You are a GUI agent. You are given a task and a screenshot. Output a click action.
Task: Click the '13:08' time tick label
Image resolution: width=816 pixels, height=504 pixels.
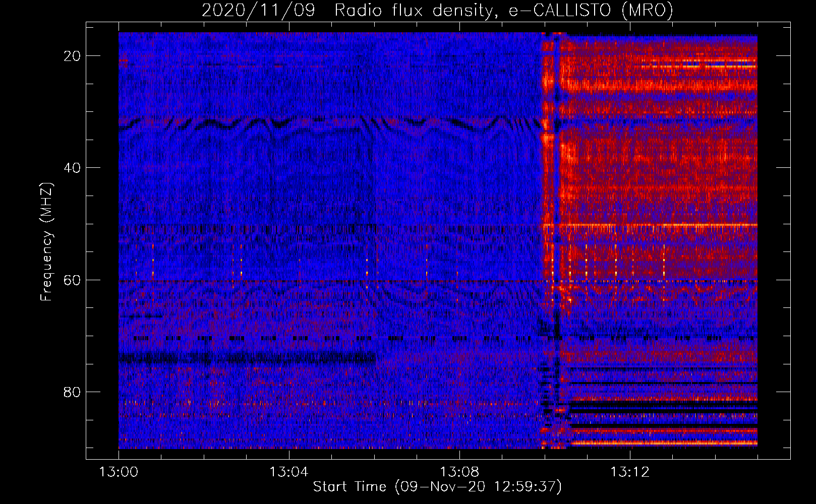coord(459,472)
